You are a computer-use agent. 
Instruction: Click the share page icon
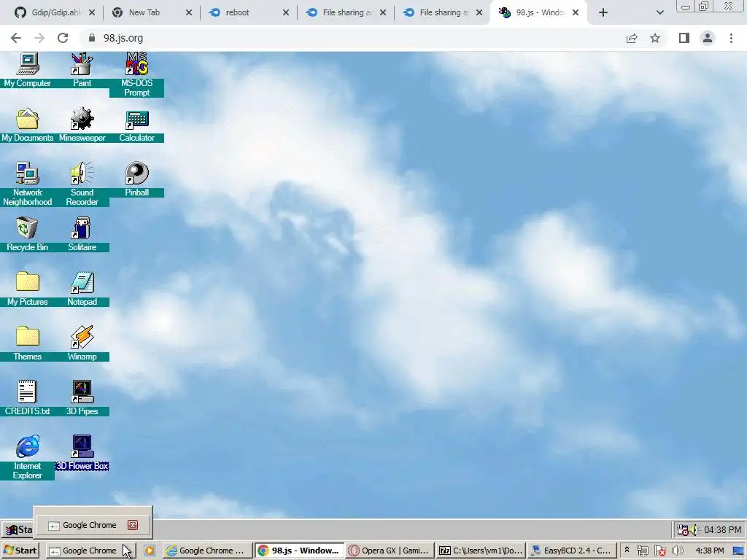[632, 38]
